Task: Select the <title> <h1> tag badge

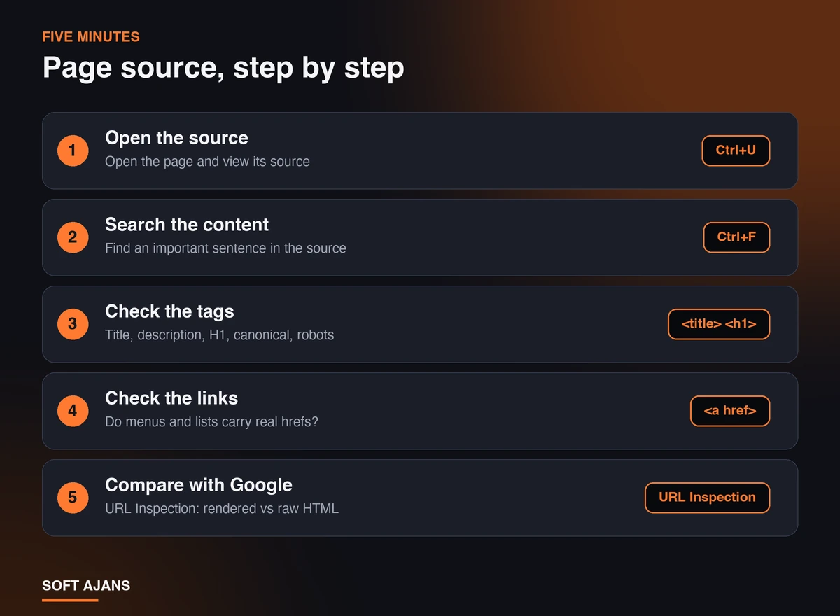Action: pos(719,324)
